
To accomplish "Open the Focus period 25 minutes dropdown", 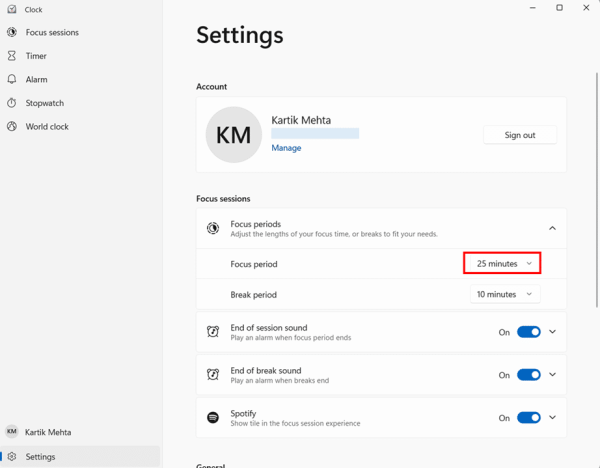I will pos(502,263).
